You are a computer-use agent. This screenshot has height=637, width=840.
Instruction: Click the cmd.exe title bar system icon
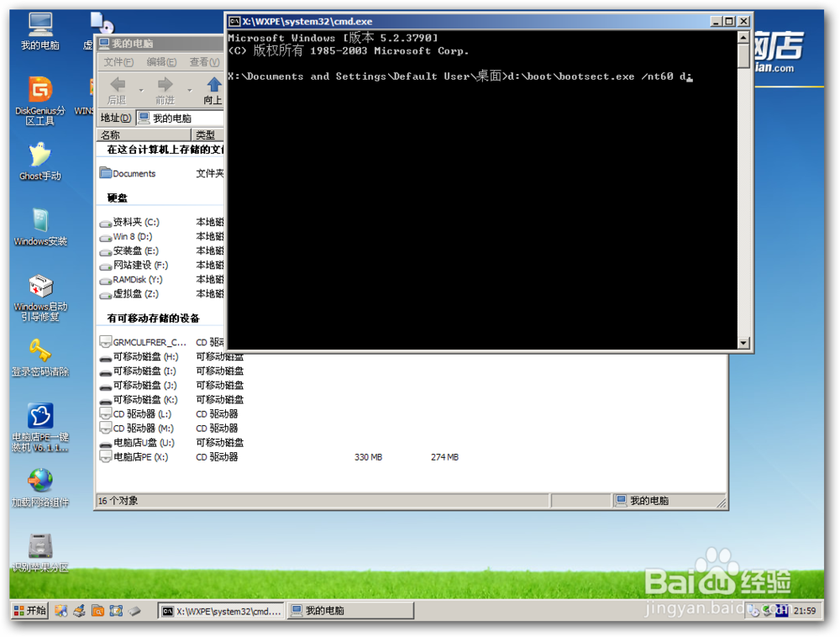tap(234, 22)
